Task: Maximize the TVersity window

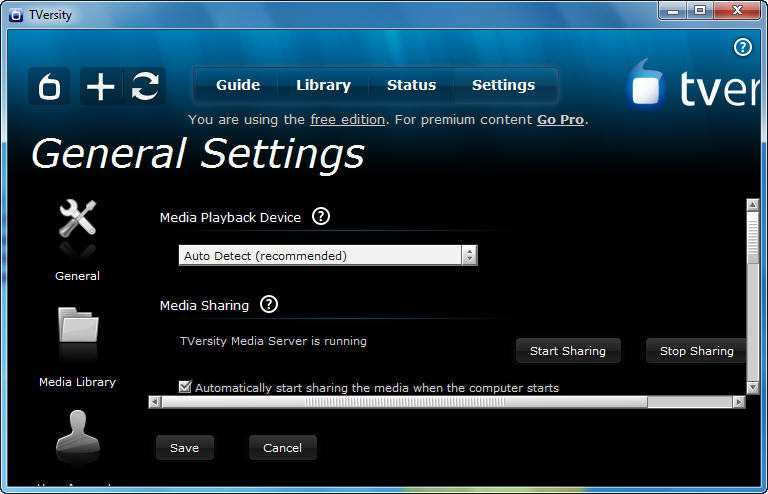Action: point(700,10)
